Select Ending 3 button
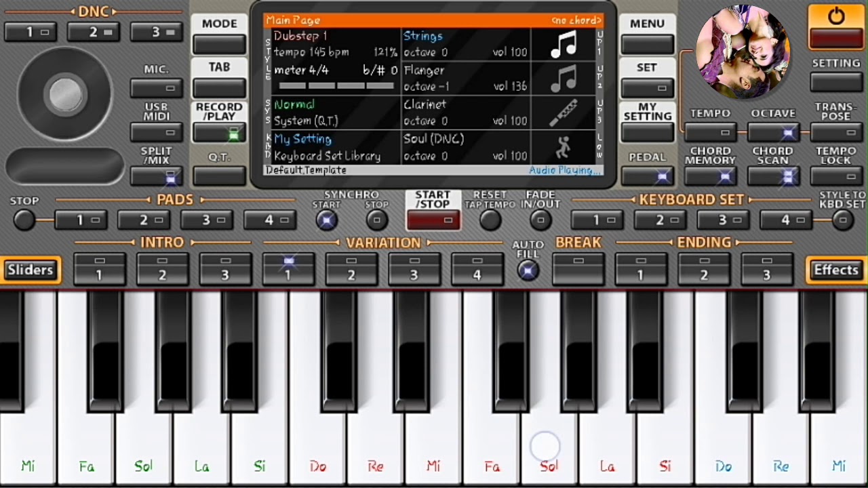This screenshot has height=488, width=868. pos(767,269)
